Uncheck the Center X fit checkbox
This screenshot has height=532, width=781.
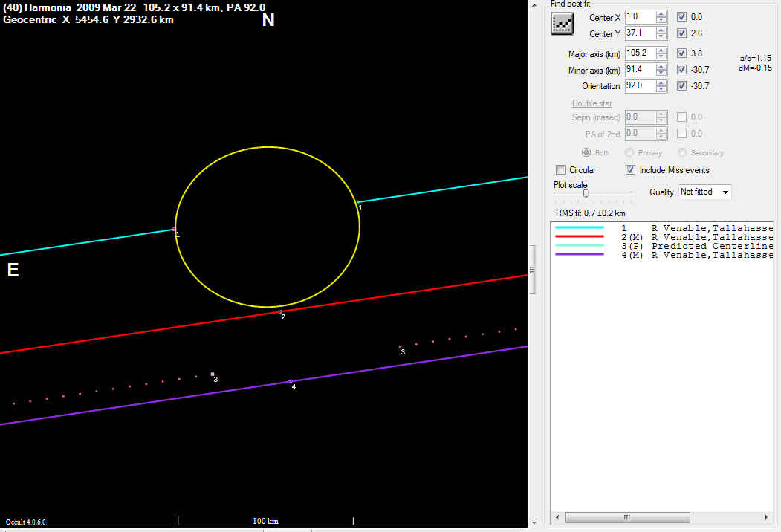tap(681, 17)
